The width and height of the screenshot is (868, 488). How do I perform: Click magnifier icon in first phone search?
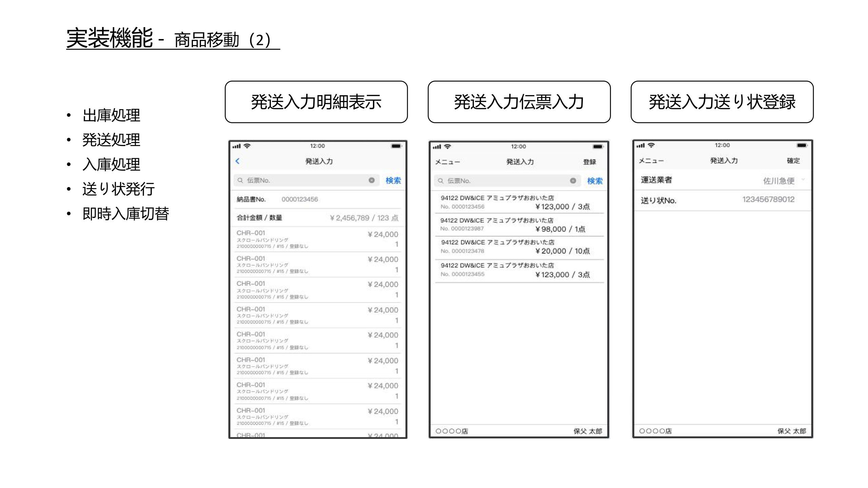click(240, 180)
